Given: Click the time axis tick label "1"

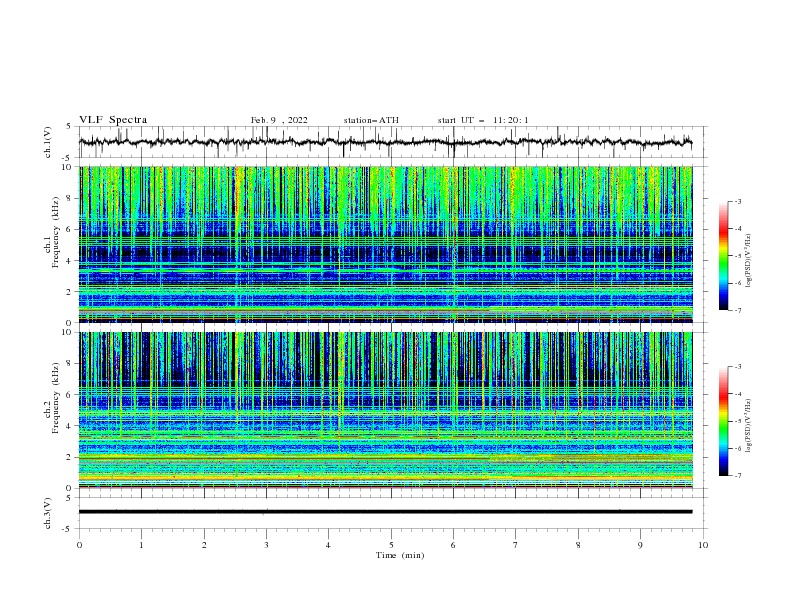Looking at the screenshot, I should (x=141, y=545).
